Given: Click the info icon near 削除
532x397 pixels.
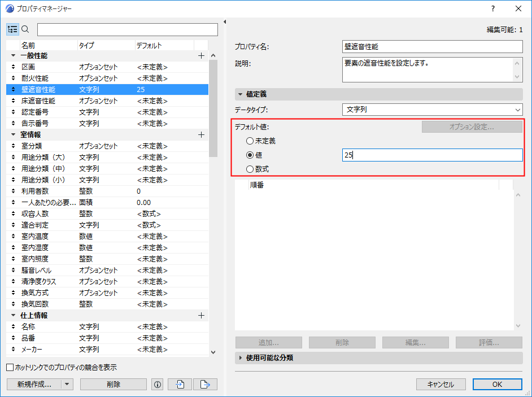Looking at the screenshot, I should point(157,384).
